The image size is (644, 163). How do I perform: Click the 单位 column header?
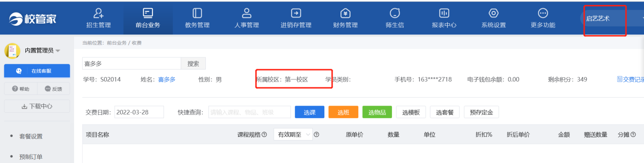[429, 135]
